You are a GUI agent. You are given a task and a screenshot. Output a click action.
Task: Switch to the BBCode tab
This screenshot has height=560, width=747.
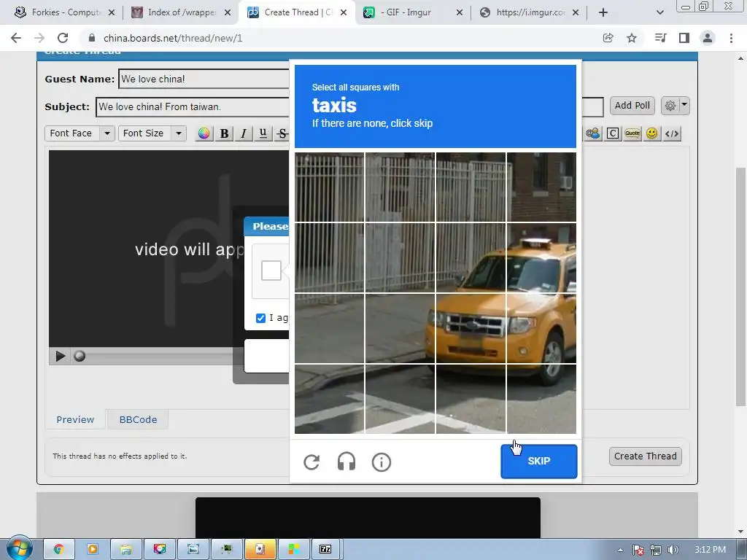coord(138,419)
